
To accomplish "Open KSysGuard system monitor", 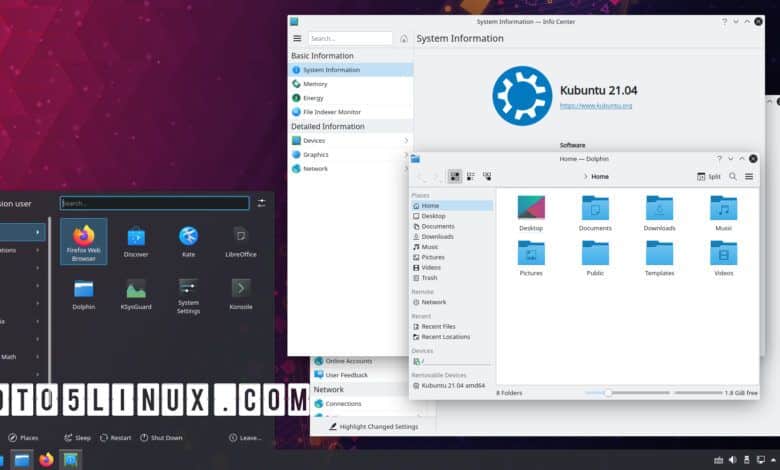I will pos(136,294).
